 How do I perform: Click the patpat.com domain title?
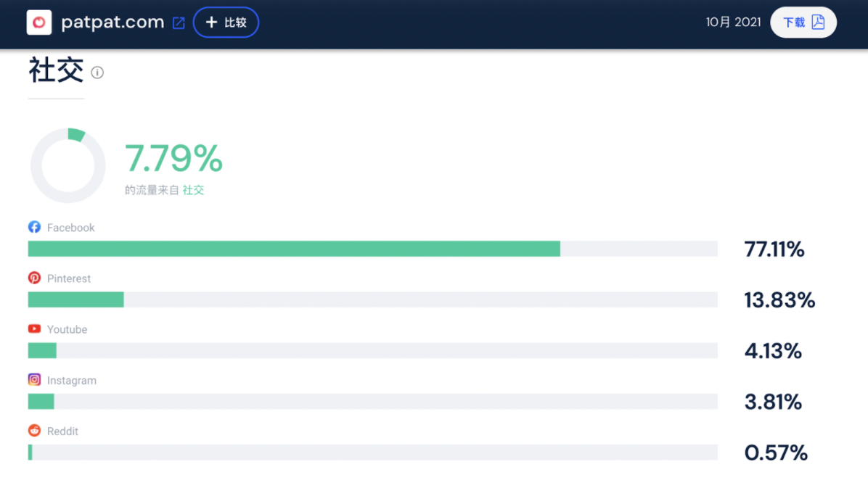[x=112, y=22]
